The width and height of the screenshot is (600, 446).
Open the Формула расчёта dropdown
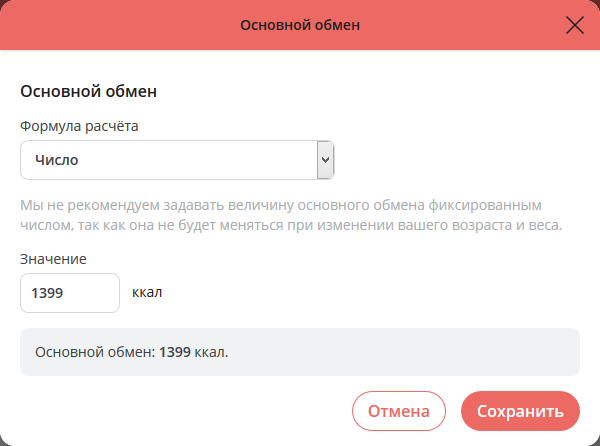point(176,160)
